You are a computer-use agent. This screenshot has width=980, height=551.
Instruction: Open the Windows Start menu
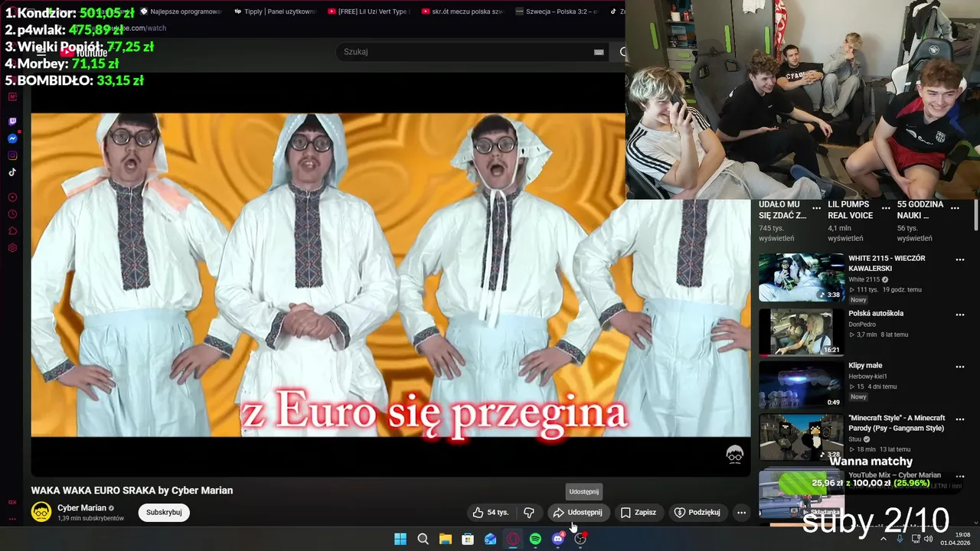400,539
